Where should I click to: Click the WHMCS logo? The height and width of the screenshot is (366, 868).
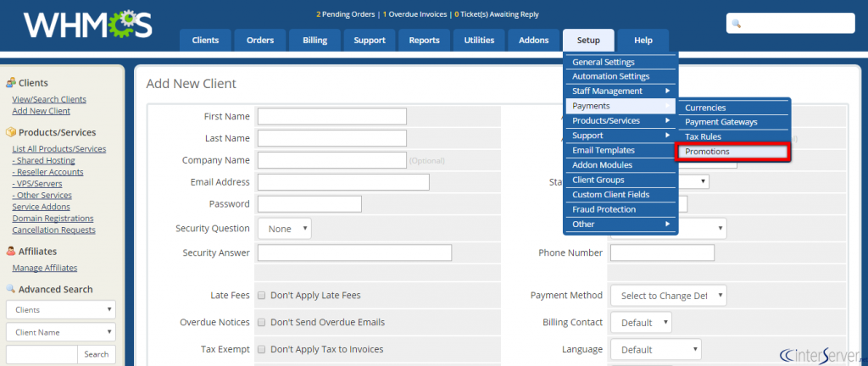tap(87, 25)
